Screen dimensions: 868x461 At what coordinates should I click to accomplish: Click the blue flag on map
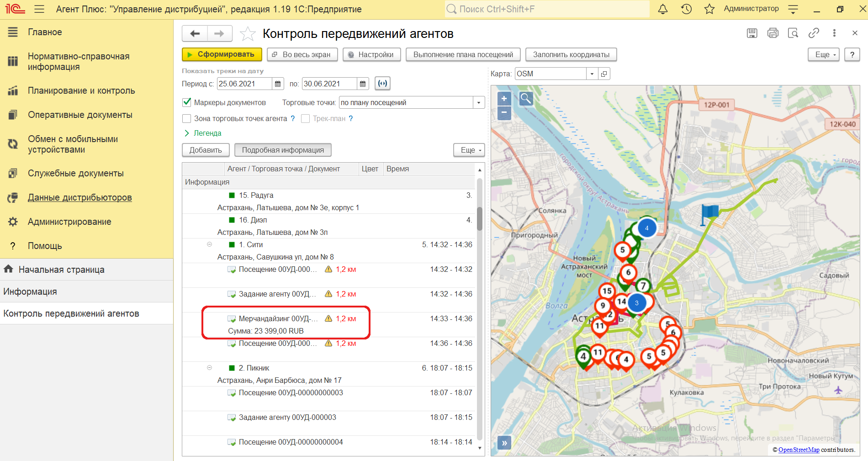pos(709,214)
